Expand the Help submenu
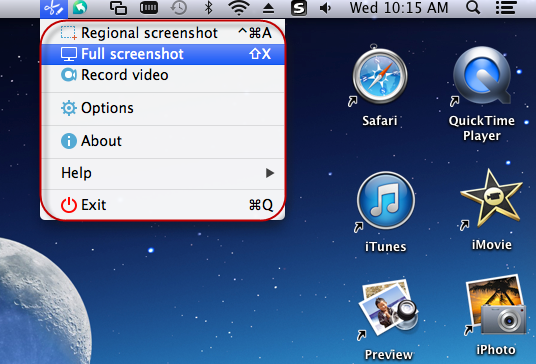The width and height of the screenshot is (536, 364). point(163,173)
